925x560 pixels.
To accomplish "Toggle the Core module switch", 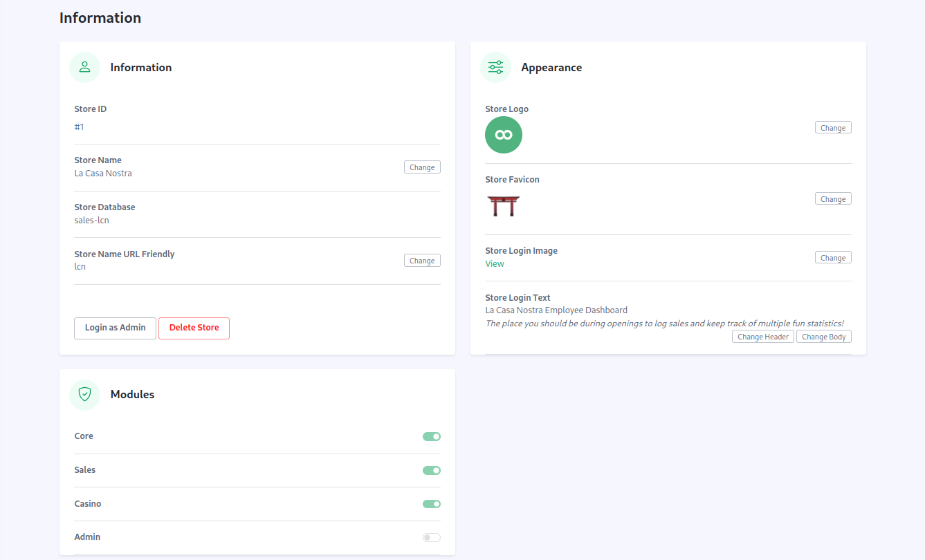I will (x=431, y=436).
